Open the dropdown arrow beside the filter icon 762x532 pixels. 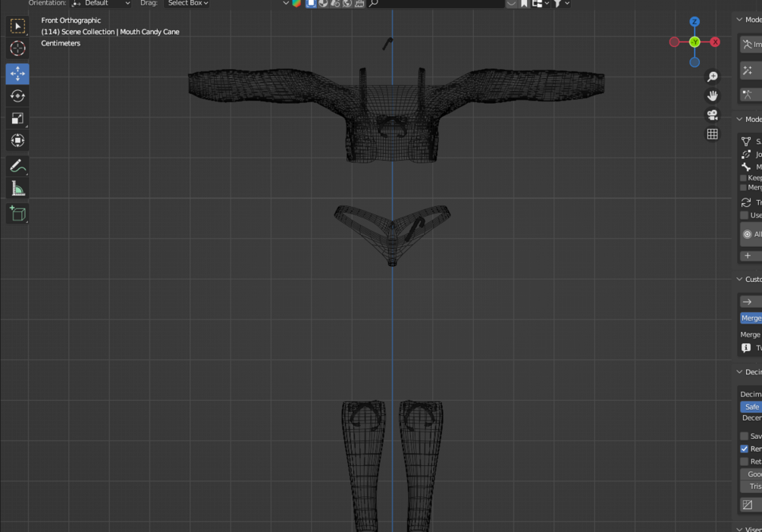click(567, 3)
